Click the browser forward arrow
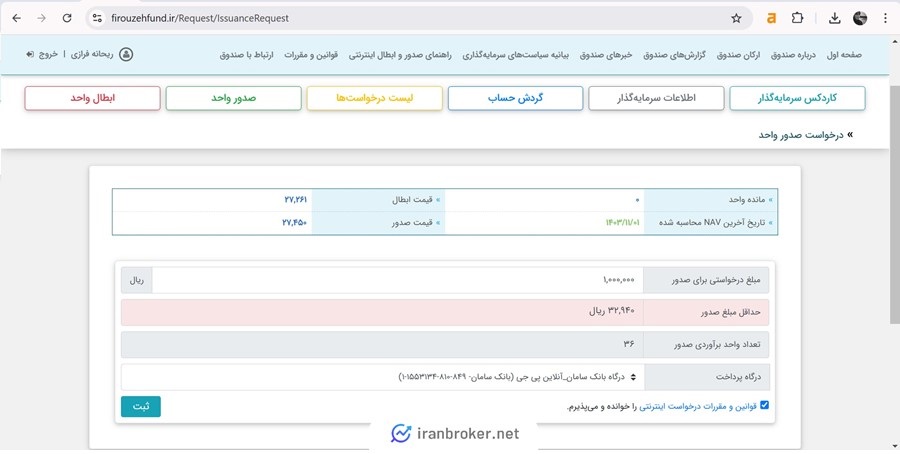900x454 pixels. coord(41,18)
